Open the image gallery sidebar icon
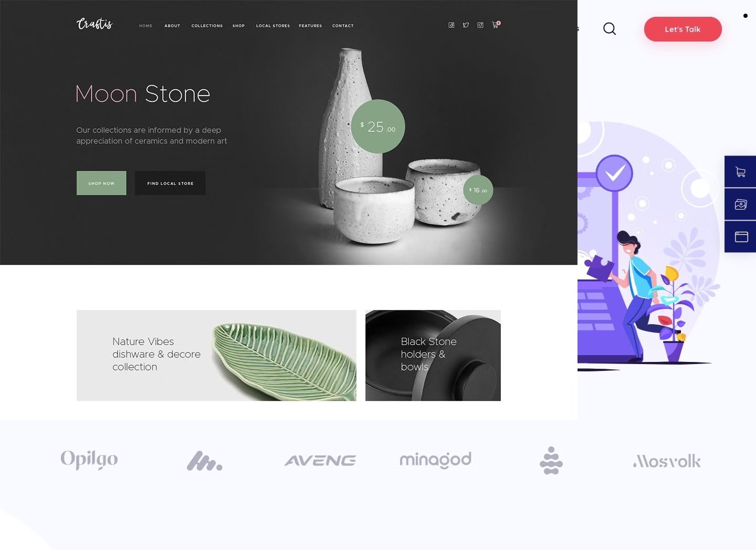This screenshot has height=550, width=756. pos(740,204)
